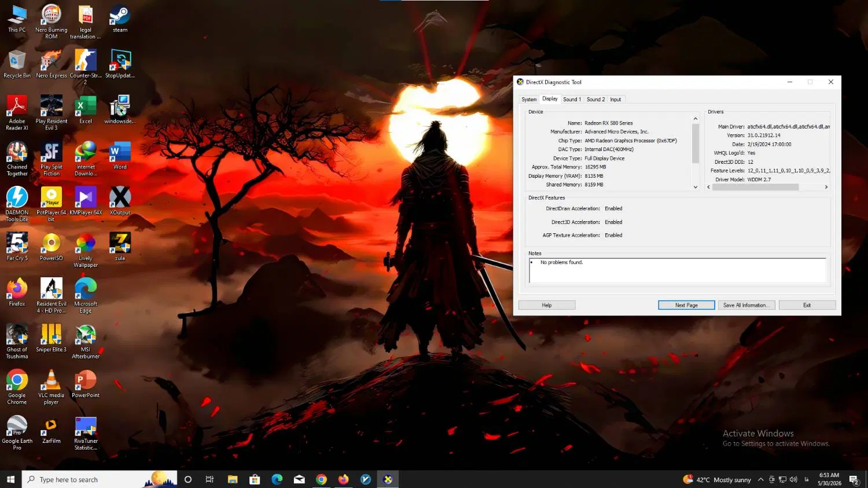Select the Nero Express desktop shortcut

pos(51,64)
